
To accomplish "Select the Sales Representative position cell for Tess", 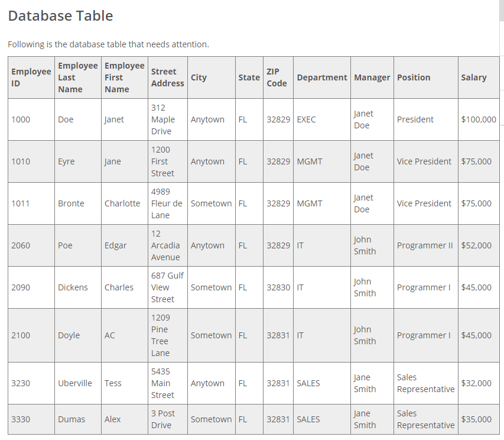I will (425, 383).
